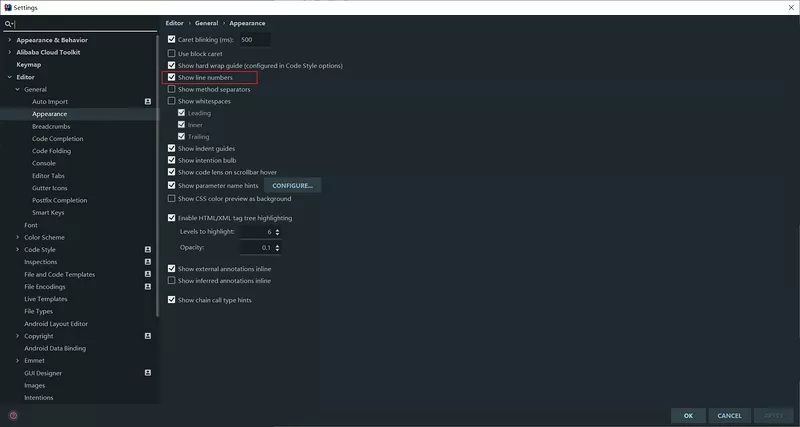Viewport: 800px width, 427px height.
Task: Adjust Opacity stepper arrows
Action: (x=277, y=248)
